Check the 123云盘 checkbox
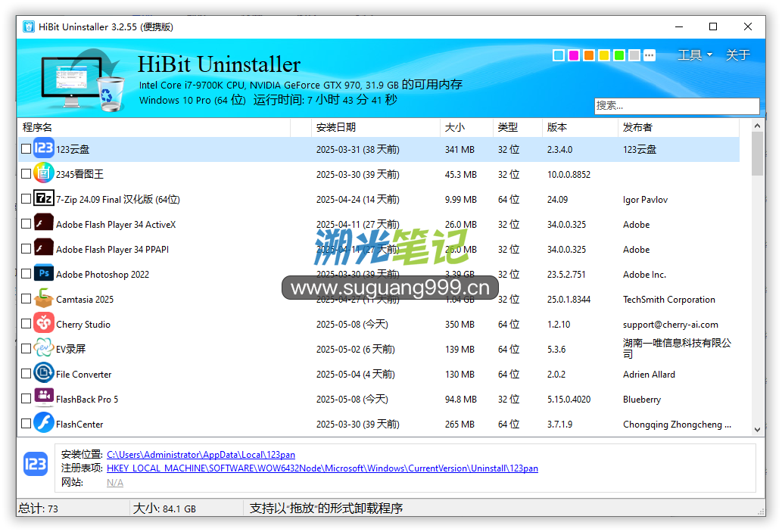The image size is (782, 532). click(x=26, y=148)
